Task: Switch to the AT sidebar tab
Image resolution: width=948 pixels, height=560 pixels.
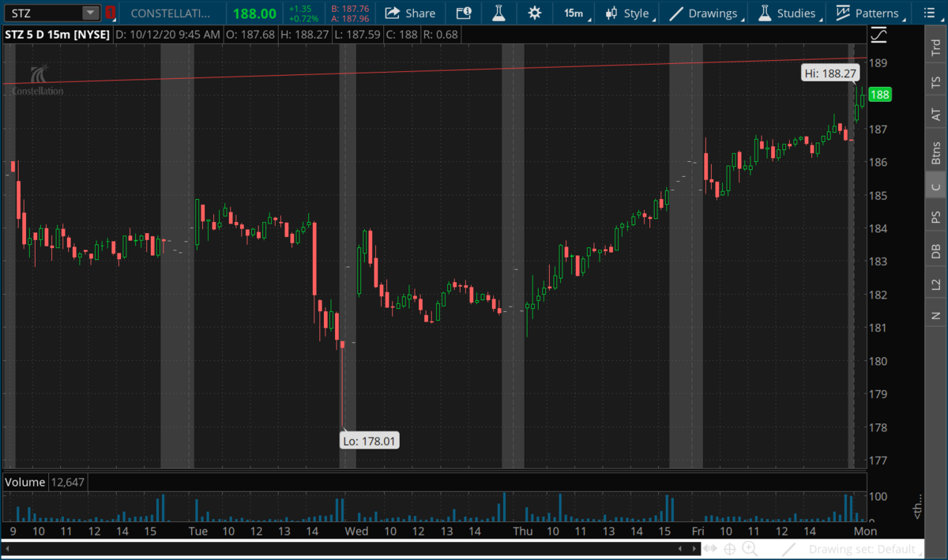Action: 936,115
